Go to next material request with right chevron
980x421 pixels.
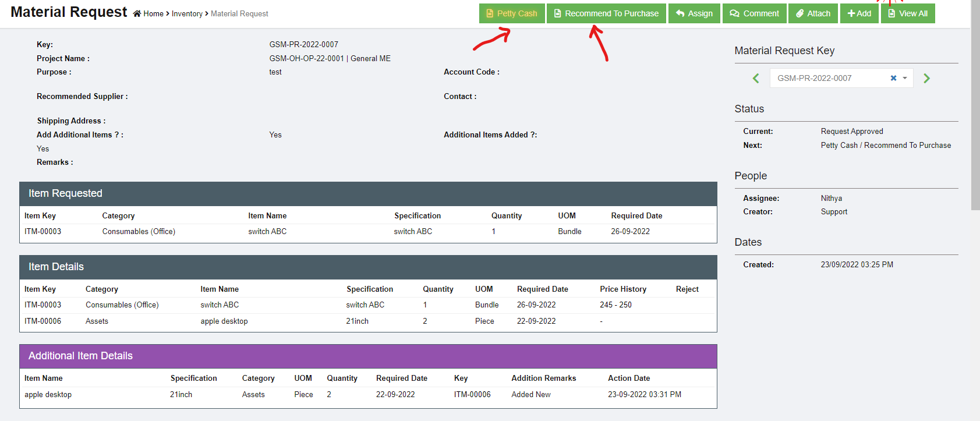[926, 78]
